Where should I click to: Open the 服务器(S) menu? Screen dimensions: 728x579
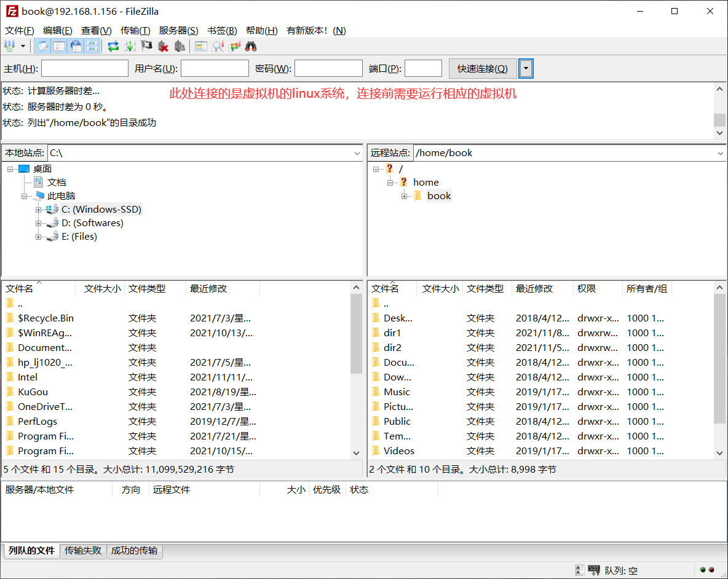(x=178, y=31)
